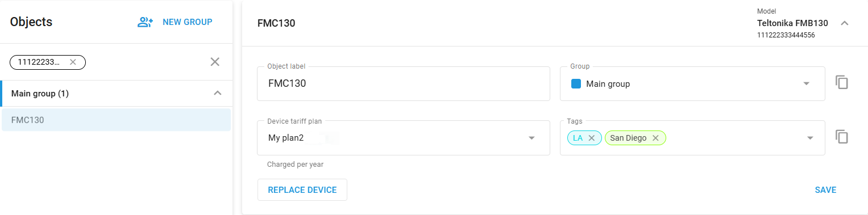Click the blue Main group color square
This screenshot has width=868, height=215.
pyautogui.click(x=576, y=84)
